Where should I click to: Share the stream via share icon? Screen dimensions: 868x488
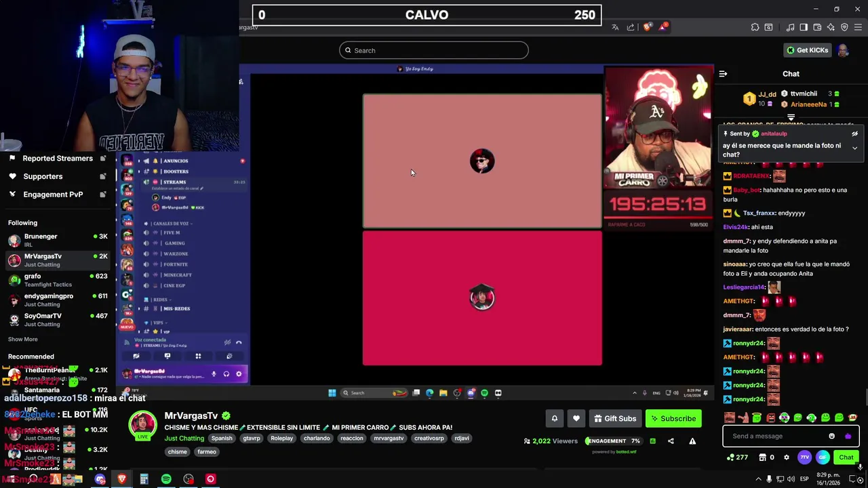(671, 441)
